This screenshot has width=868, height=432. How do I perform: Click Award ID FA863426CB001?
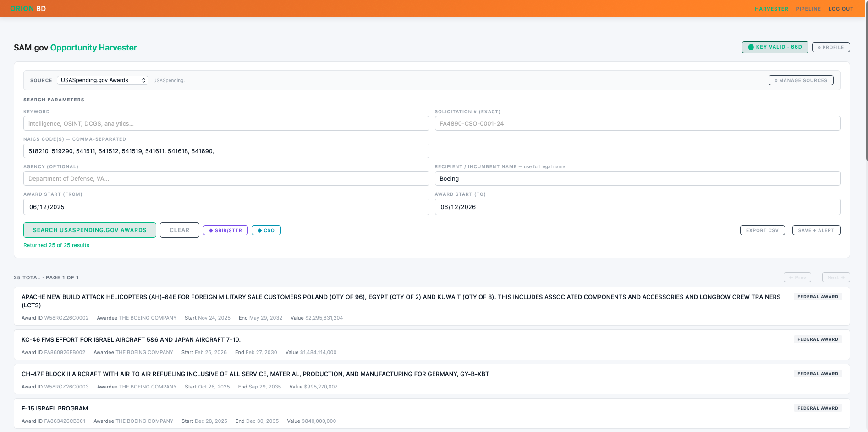tap(65, 421)
